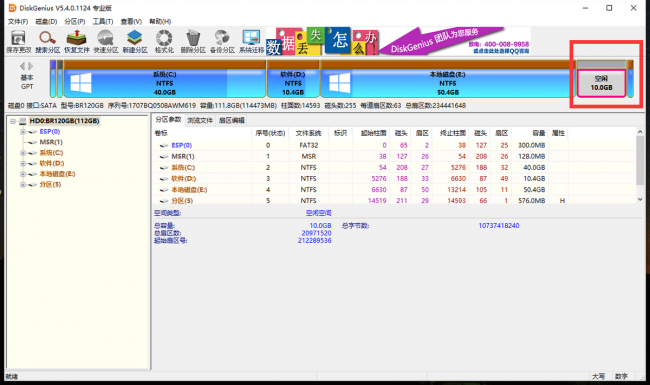Image resolution: width=650 pixels, height=385 pixels.
Task: Click the starting sector value 212289536
Action: (x=315, y=241)
